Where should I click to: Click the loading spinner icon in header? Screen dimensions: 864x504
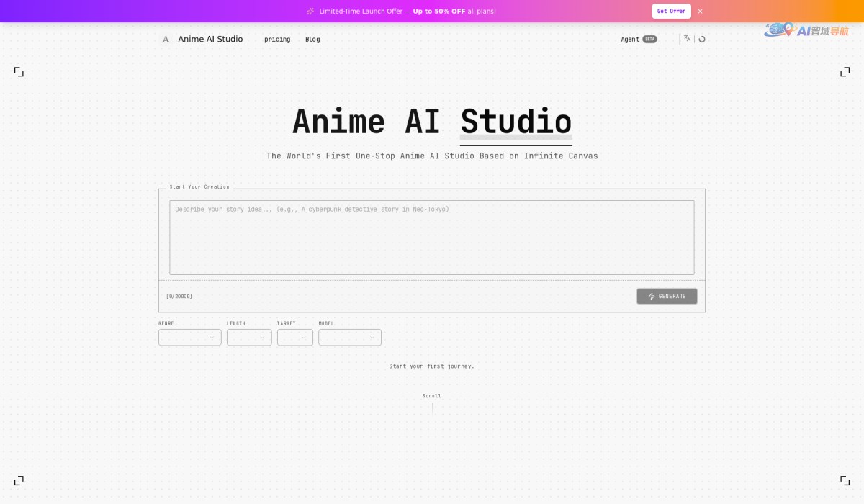702,40
